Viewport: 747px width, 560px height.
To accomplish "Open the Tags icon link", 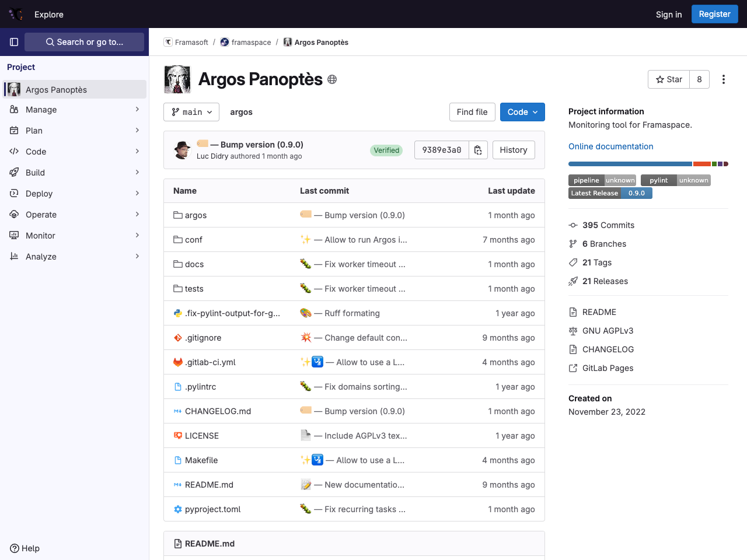I will click(573, 262).
